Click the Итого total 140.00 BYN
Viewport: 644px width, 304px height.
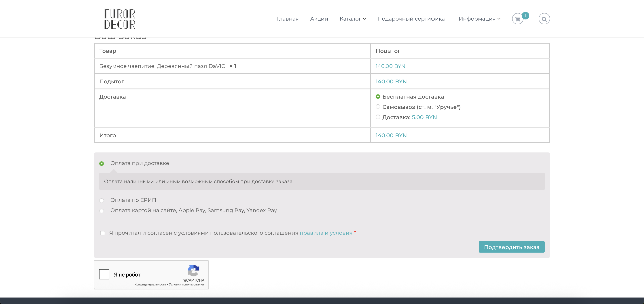(391, 135)
